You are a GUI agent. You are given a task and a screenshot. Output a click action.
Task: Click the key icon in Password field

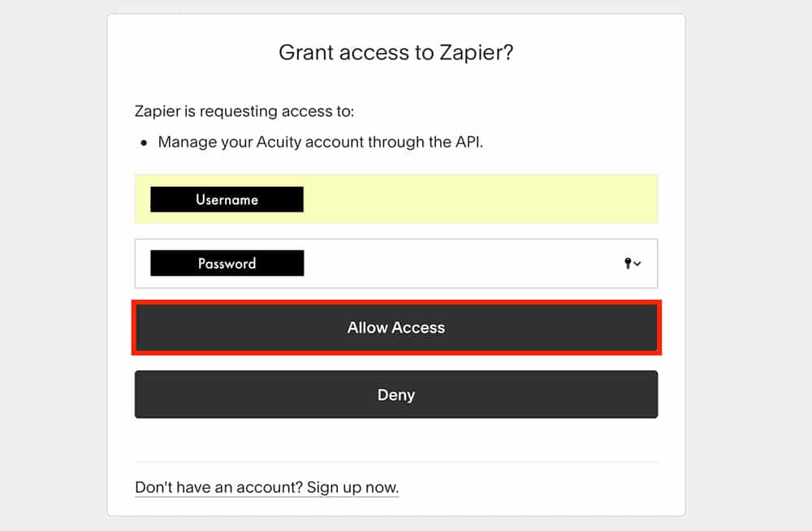(x=628, y=263)
